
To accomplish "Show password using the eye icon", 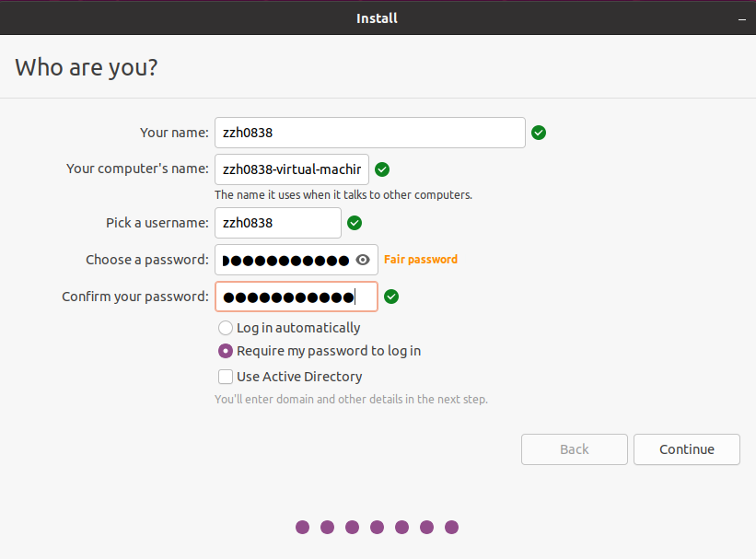I will coord(364,260).
